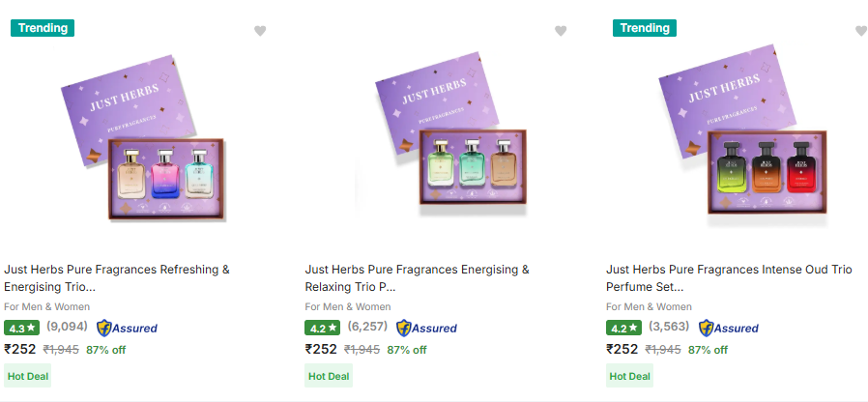Click Assured badge on Intense Oud Trio
Image resolution: width=868 pixels, height=402 pixels.
point(729,328)
